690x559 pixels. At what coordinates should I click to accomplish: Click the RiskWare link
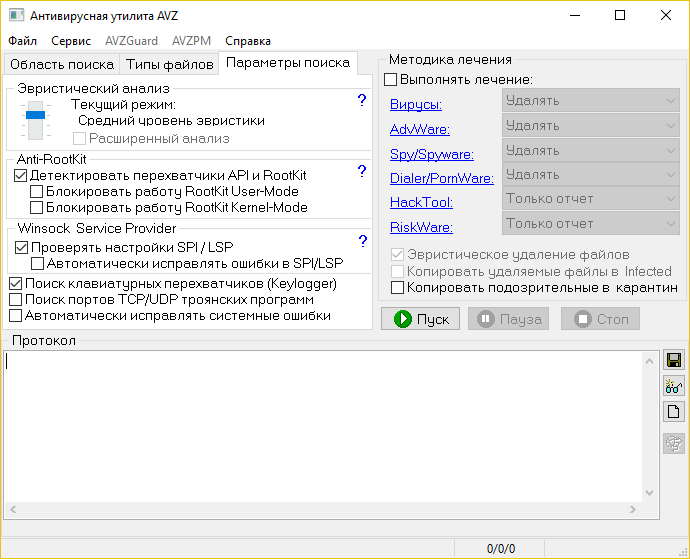(x=421, y=228)
